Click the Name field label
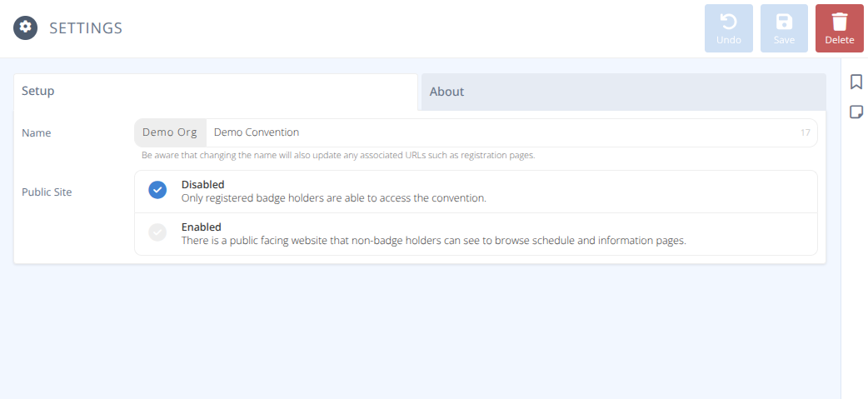This screenshot has height=399, width=868. (x=37, y=133)
